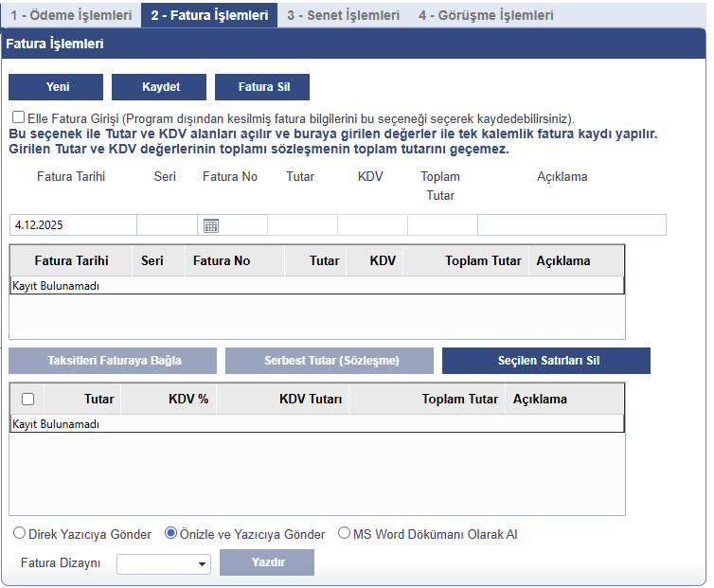Choose Önizle ve Yazıcıya Gönder option
The image size is (714, 588).
[171, 534]
